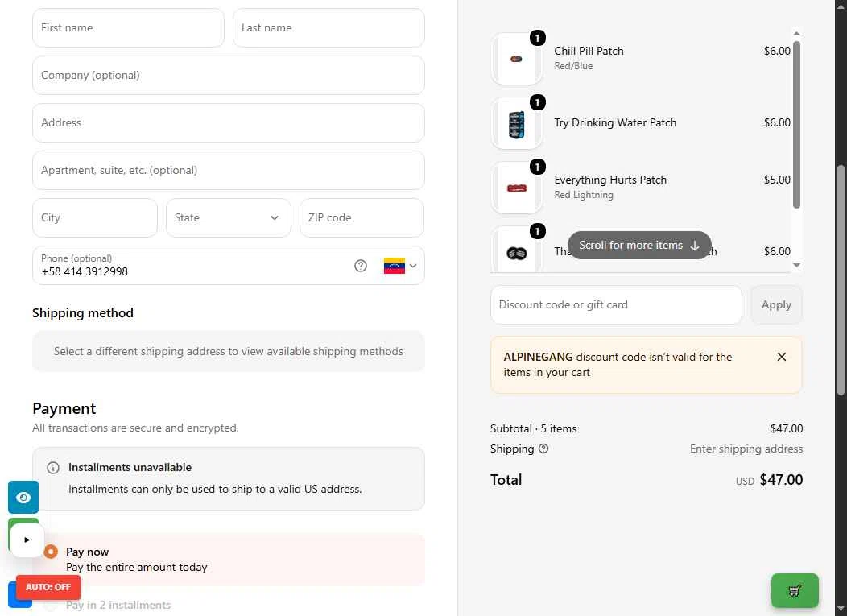The width and height of the screenshot is (847, 616).
Task: Click the Shipping info question mark icon
Action: (543, 449)
